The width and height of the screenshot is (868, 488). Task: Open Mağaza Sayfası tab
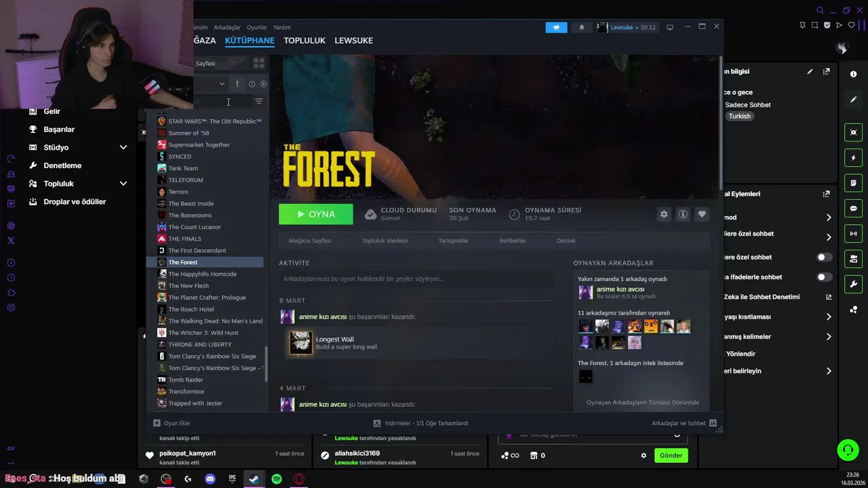[x=310, y=241]
